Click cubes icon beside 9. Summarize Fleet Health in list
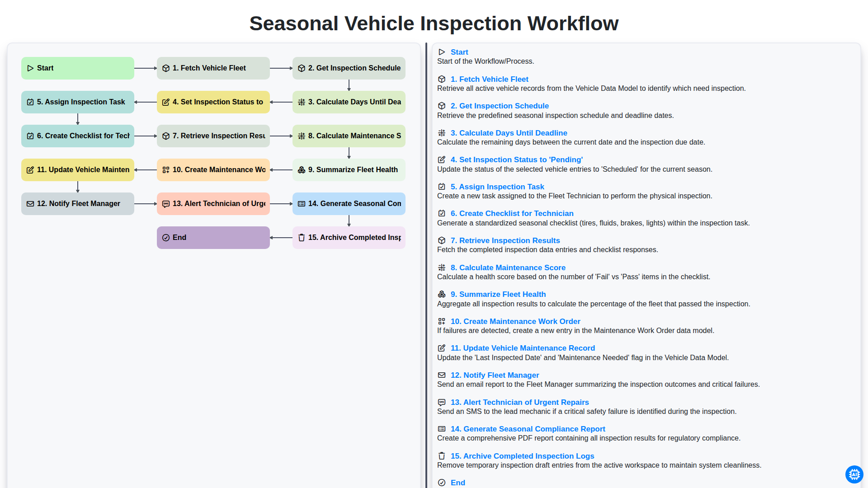Image resolution: width=868 pixels, height=488 pixels. (442, 294)
